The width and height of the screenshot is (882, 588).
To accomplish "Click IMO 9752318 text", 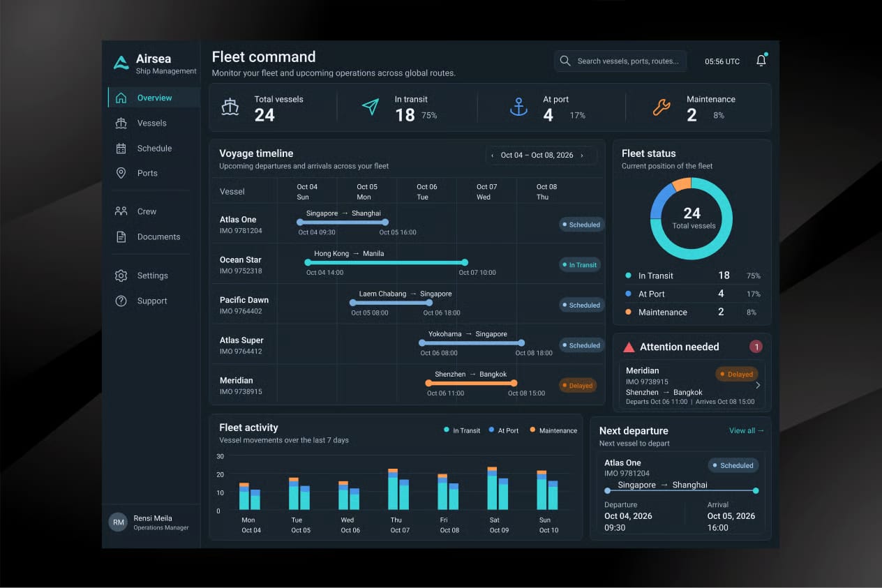I will pyautogui.click(x=241, y=271).
